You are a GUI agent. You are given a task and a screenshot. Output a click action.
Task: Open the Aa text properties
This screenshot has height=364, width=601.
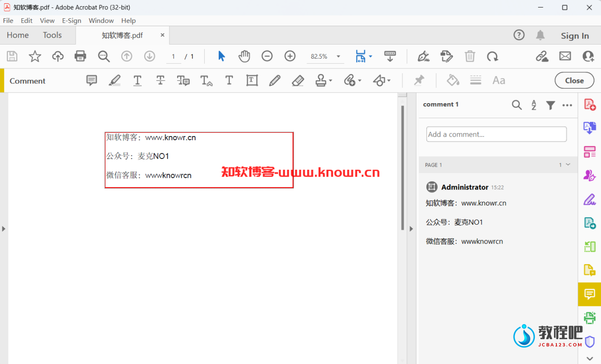(x=499, y=81)
